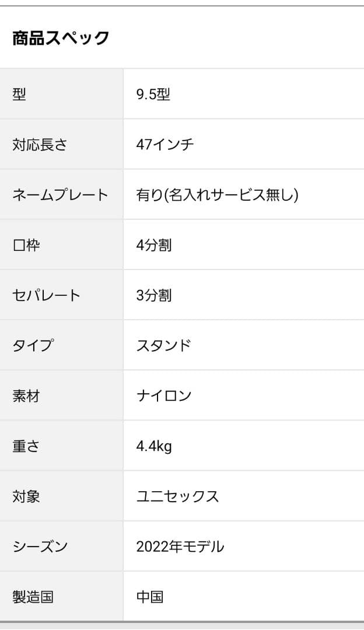Select the 対応長さ label
This screenshot has height=630, width=364.
(40, 145)
